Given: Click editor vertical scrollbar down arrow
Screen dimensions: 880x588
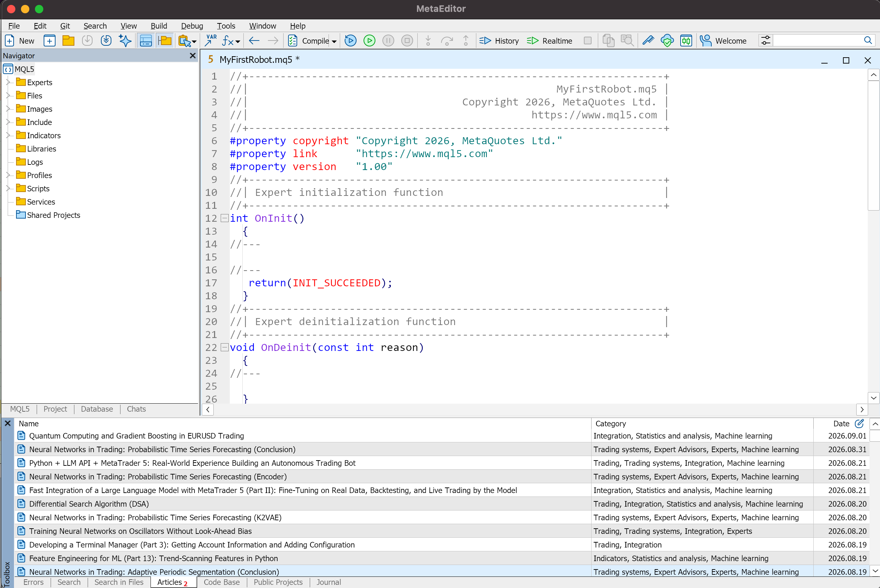Looking at the screenshot, I should pyautogui.click(x=874, y=398).
